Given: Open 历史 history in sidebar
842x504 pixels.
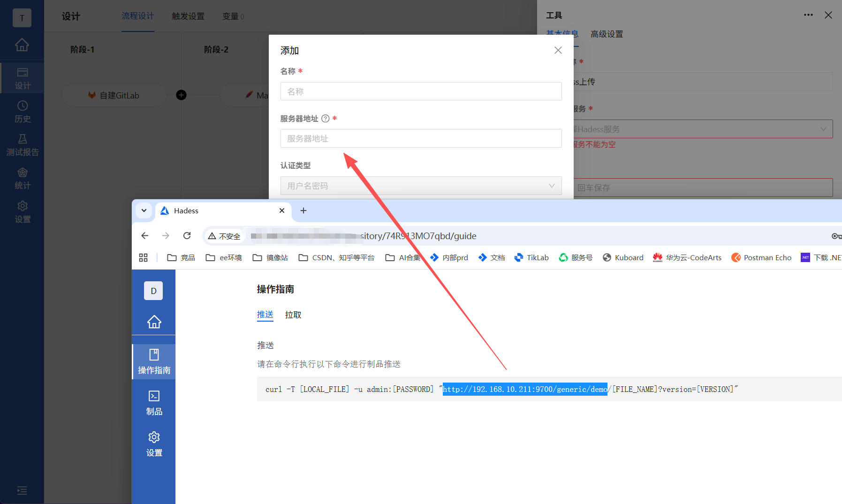Looking at the screenshot, I should (x=22, y=112).
